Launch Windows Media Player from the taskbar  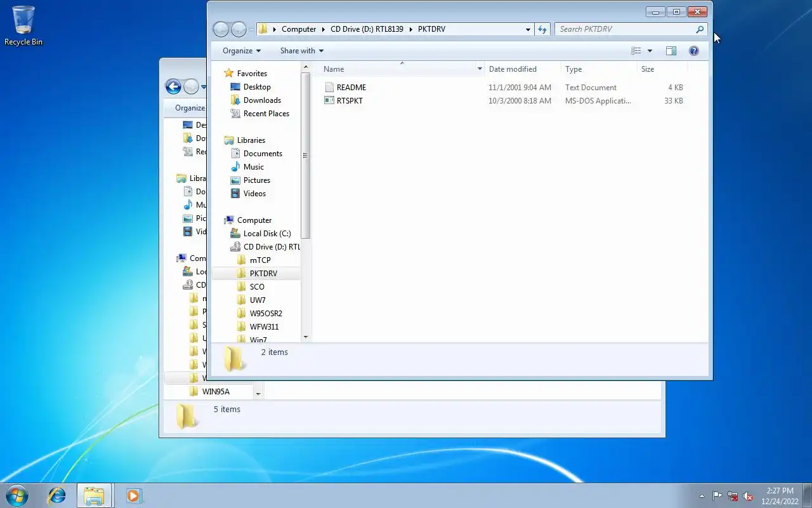(x=134, y=495)
